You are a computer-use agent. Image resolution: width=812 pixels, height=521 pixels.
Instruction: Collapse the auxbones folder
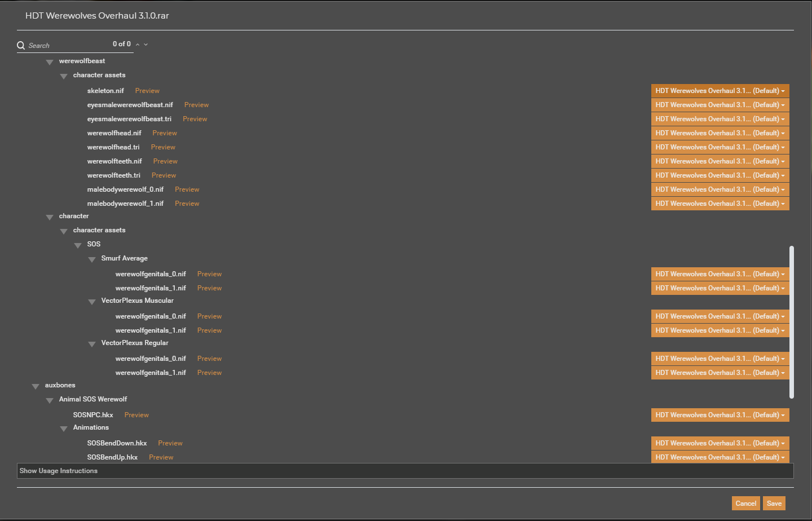(36, 386)
